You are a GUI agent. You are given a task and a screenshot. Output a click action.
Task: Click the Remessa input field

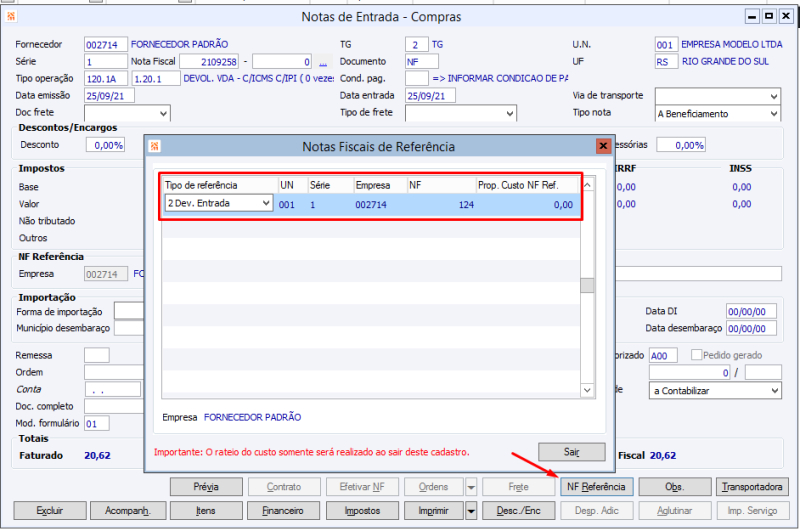(96, 356)
